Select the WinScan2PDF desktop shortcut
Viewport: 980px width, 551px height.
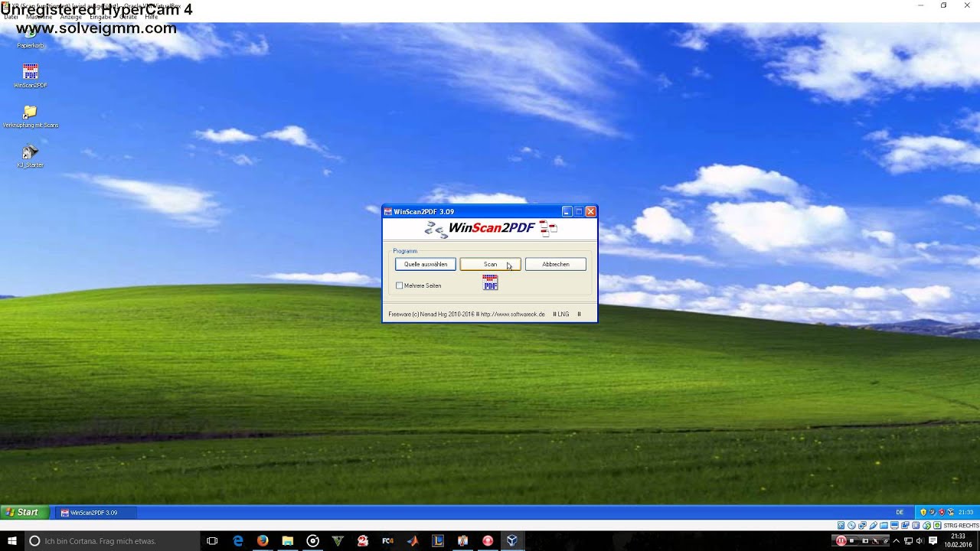click(x=31, y=76)
